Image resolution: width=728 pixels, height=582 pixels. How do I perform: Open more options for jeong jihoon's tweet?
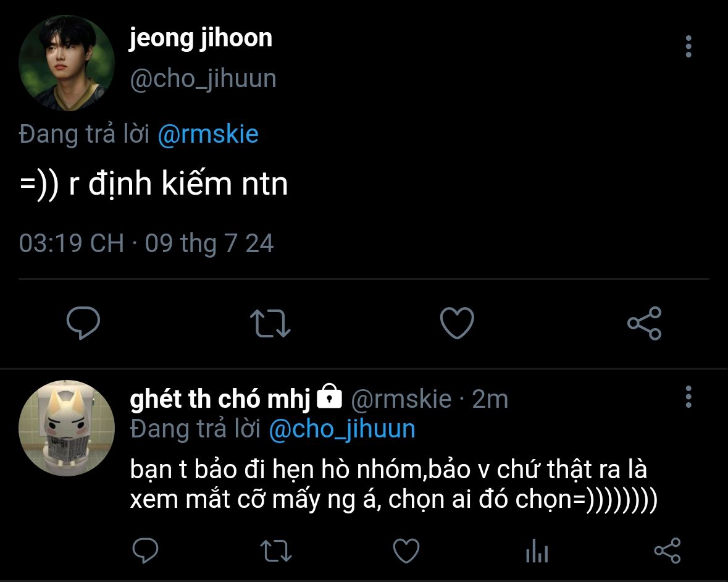688,47
